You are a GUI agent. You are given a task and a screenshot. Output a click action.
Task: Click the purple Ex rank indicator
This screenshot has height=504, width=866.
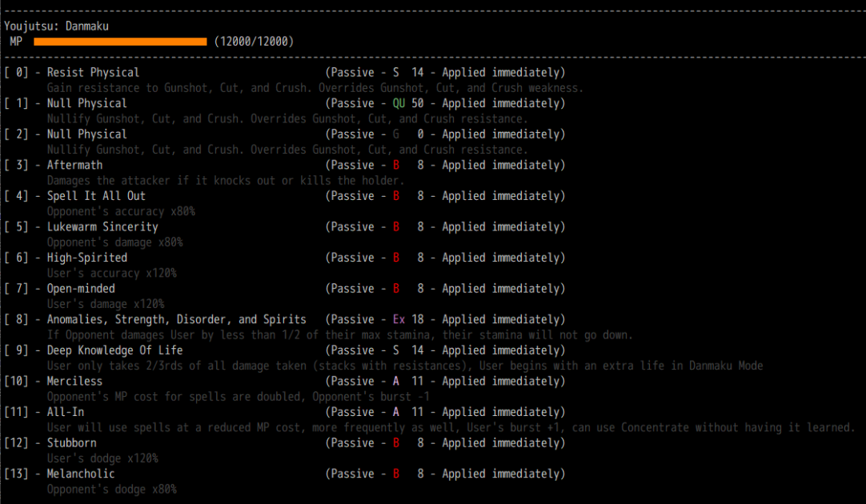tap(399, 320)
